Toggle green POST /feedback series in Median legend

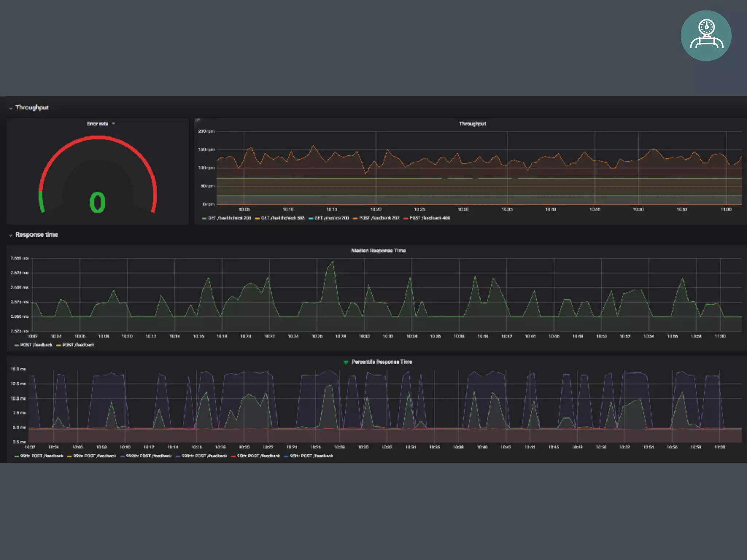click(x=36, y=345)
